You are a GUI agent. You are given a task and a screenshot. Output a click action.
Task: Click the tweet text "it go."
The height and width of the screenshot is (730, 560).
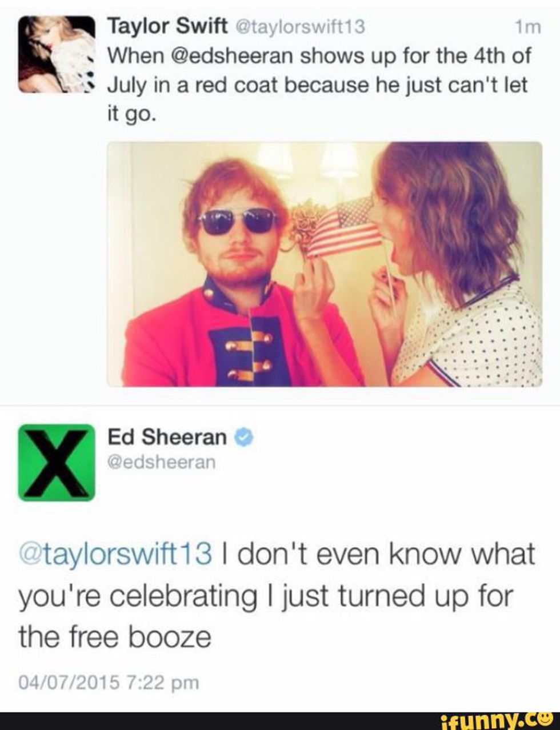pos(131,114)
